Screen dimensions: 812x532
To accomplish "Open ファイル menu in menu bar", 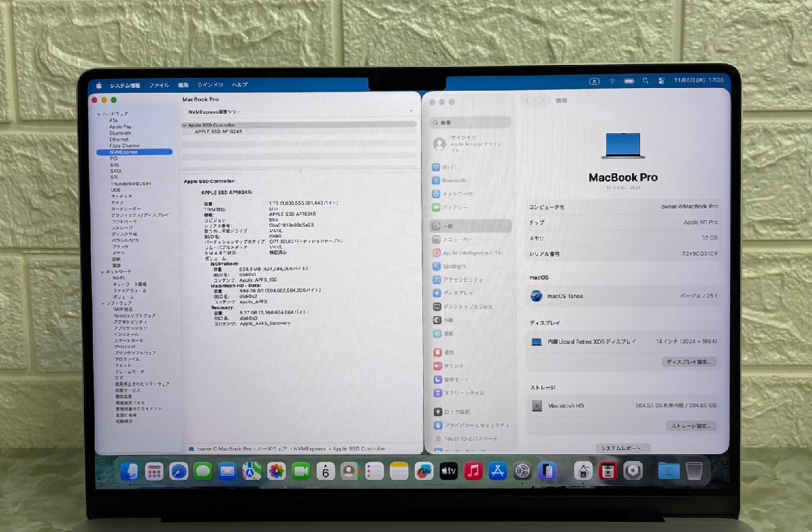I will pyautogui.click(x=159, y=85).
